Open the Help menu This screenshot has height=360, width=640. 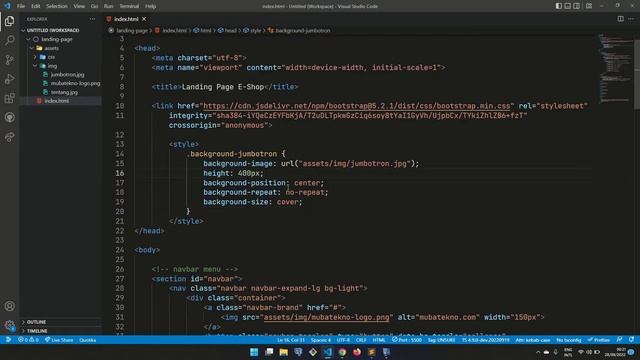pyautogui.click(x=151, y=6)
